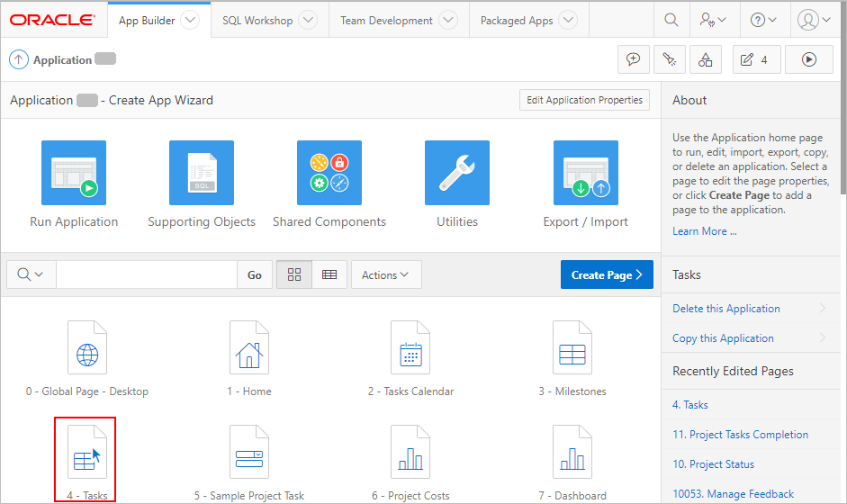The width and height of the screenshot is (847, 504).
Task: Expand the App Builder dropdown arrow
Action: [190, 20]
